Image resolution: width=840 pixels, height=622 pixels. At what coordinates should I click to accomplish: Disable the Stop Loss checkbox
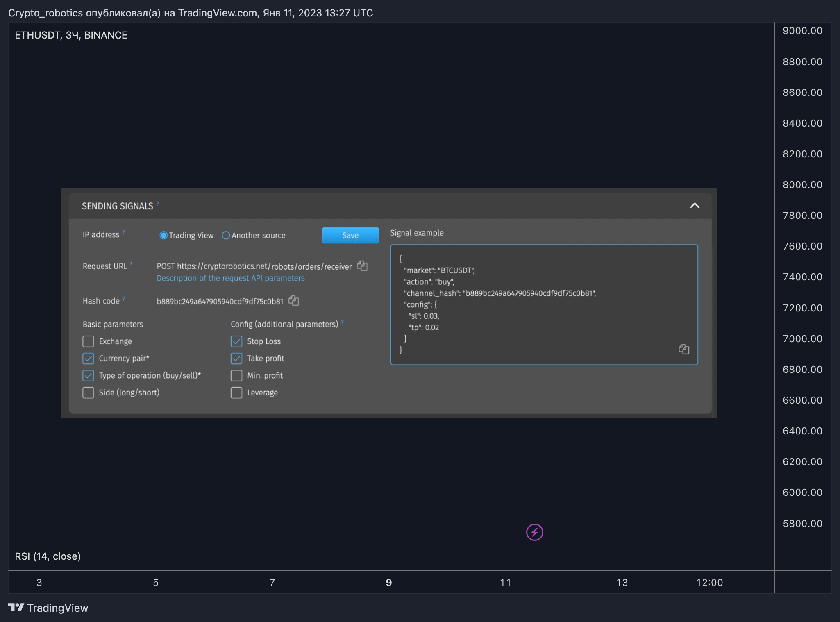[236, 341]
